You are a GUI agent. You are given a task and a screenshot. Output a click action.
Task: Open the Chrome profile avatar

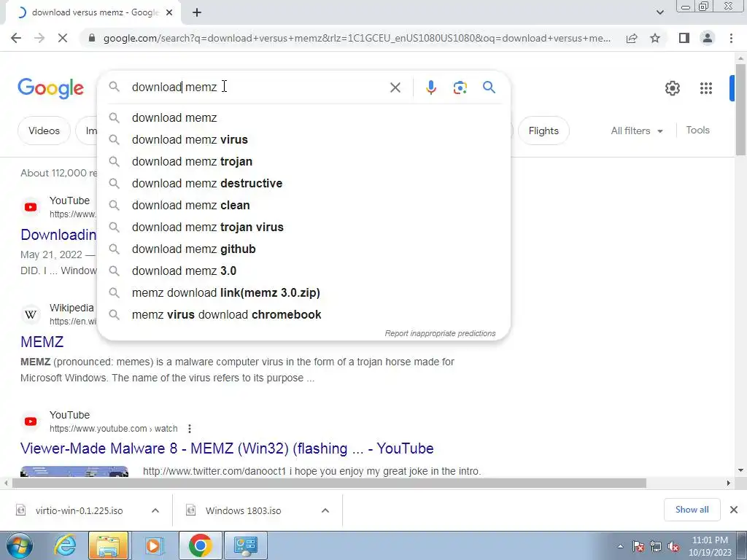pyautogui.click(x=708, y=38)
